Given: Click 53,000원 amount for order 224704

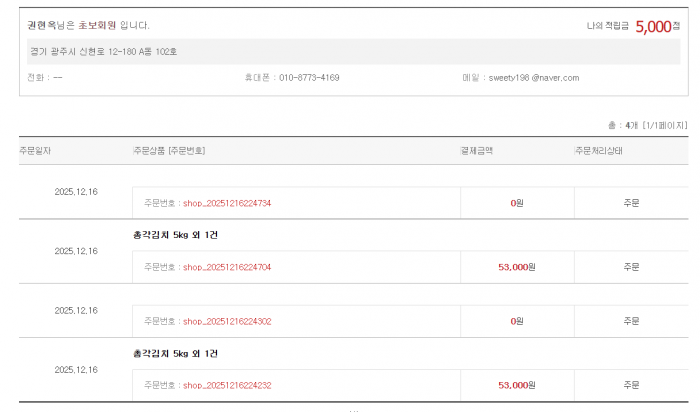Looking at the screenshot, I should coord(517,267).
